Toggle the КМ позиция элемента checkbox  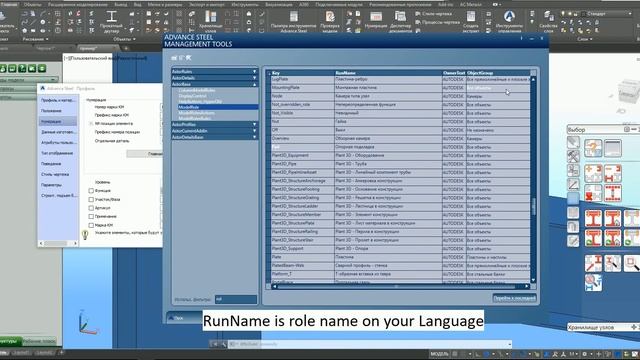coord(91,123)
